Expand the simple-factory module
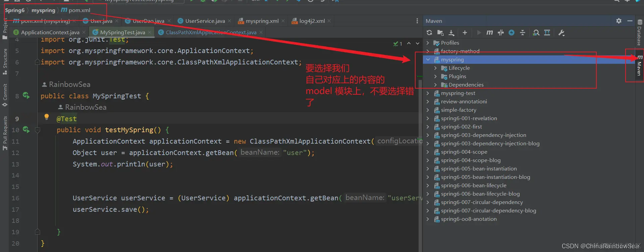The image size is (644, 252). (x=428, y=110)
